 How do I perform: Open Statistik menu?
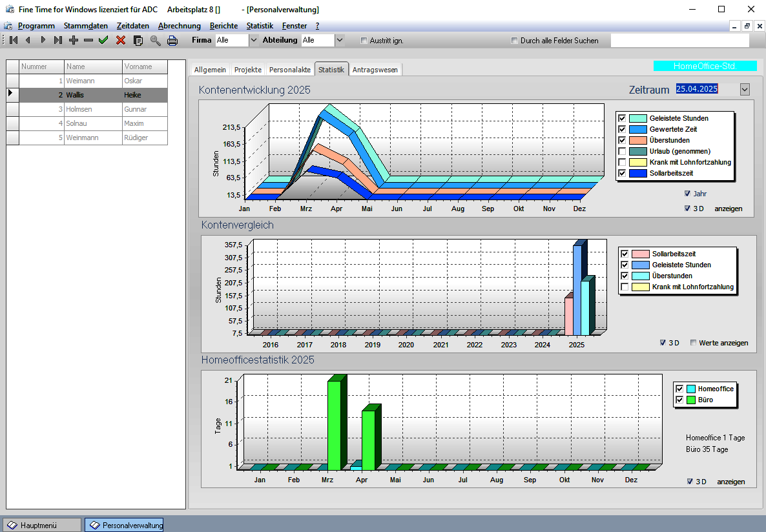coord(260,26)
